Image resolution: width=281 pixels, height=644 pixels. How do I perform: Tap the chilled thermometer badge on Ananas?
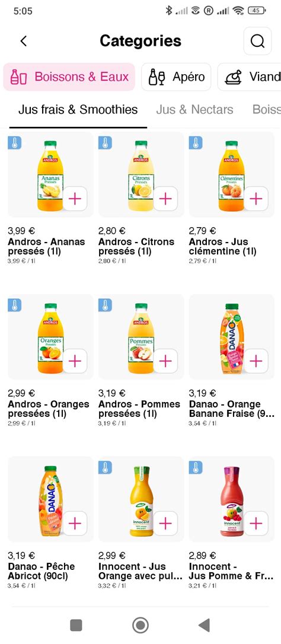click(15, 142)
